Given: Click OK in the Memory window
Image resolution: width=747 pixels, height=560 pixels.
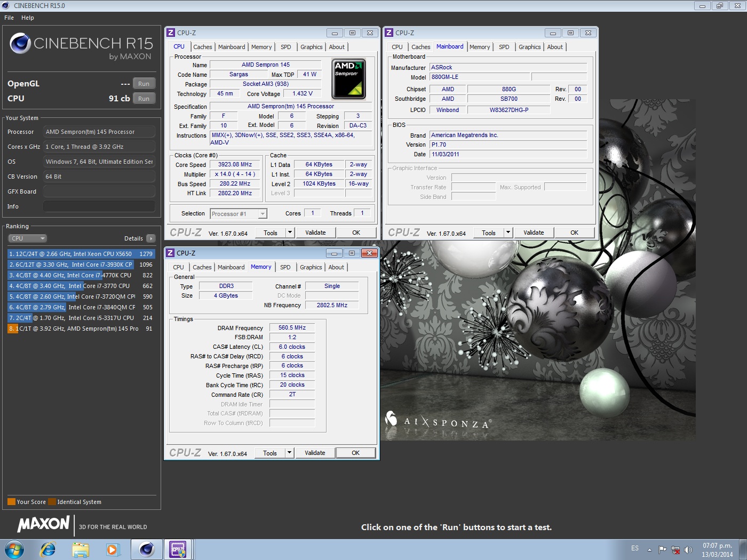Looking at the screenshot, I should (x=356, y=453).
